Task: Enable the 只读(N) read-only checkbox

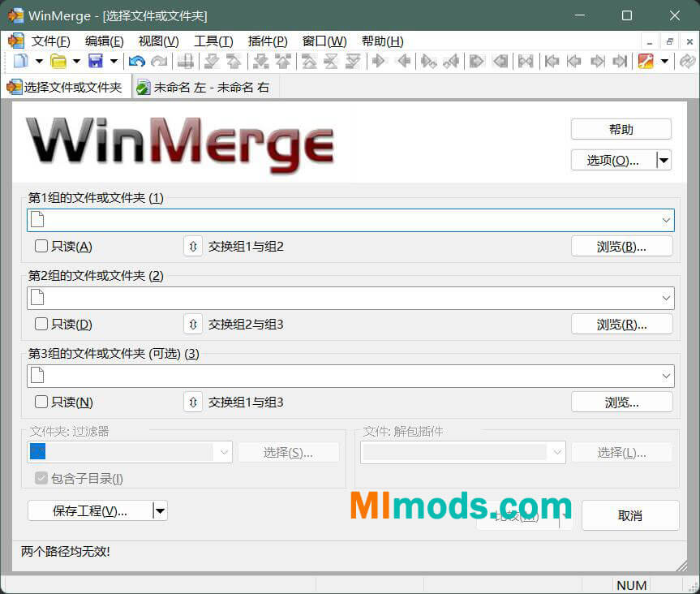Action: pos(41,402)
